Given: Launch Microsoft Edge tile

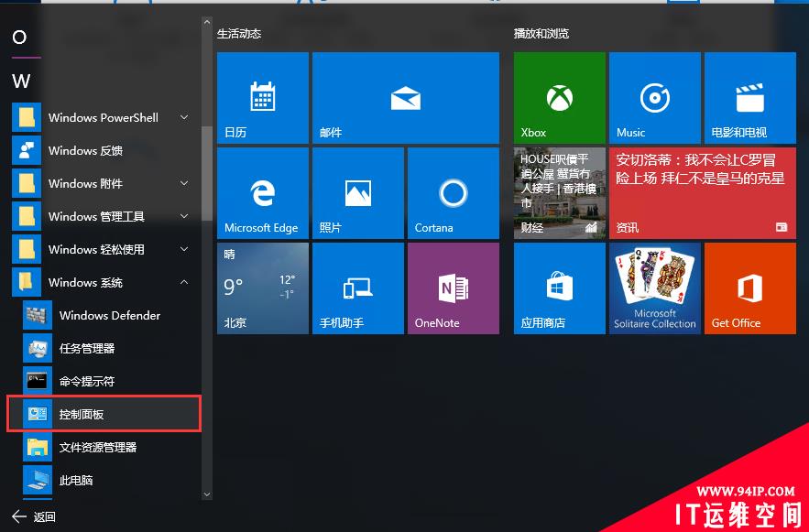Looking at the screenshot, I should [x=263, y=193].
